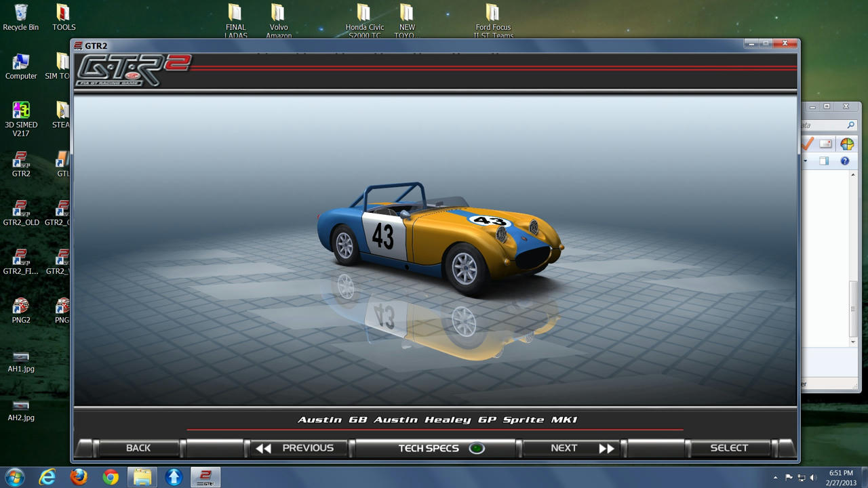Click envelope mail icon in background window
The width and height of the screenshot is (868, 488).
coord(825,144)
